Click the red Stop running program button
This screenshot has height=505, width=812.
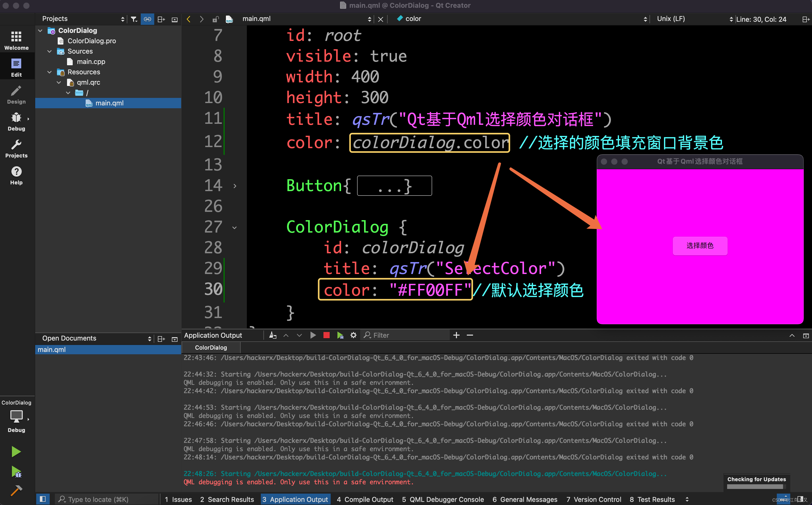[x=326, y=335]
